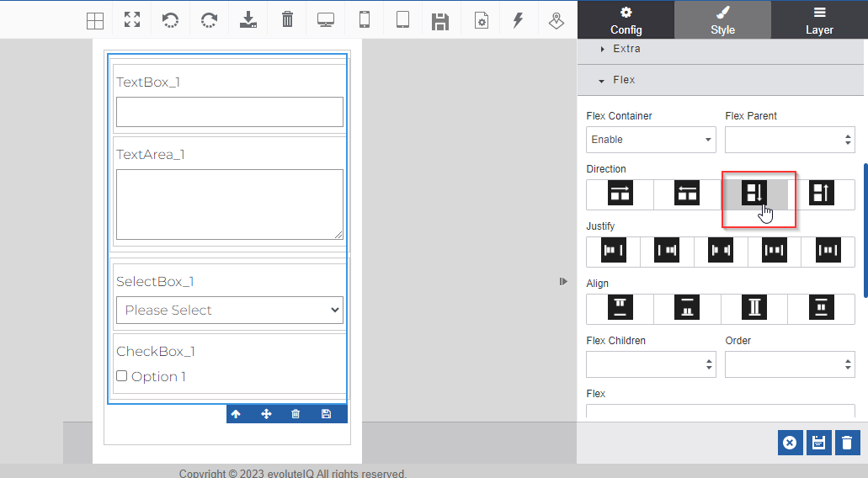Open the Please Select dropdown
Image resolution: width=868 pixels, height=478 pixels.
(x=230, y=311)
